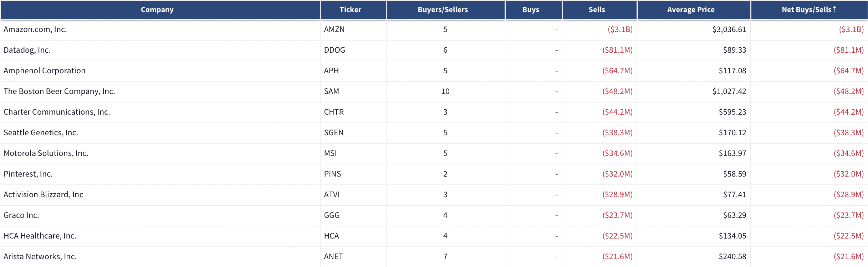Sort by the Ticker column header

click(351, 10)
